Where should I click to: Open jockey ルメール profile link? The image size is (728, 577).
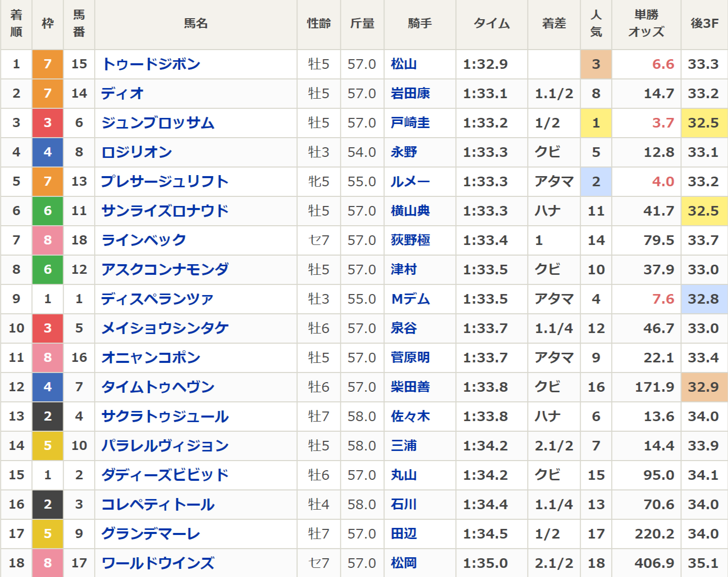point(410,182)
